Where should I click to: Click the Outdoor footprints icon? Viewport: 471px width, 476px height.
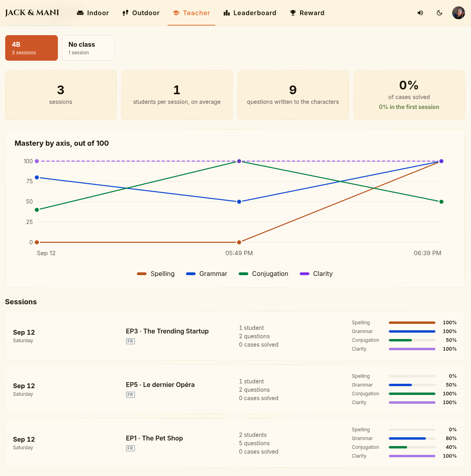click(125, 13)
